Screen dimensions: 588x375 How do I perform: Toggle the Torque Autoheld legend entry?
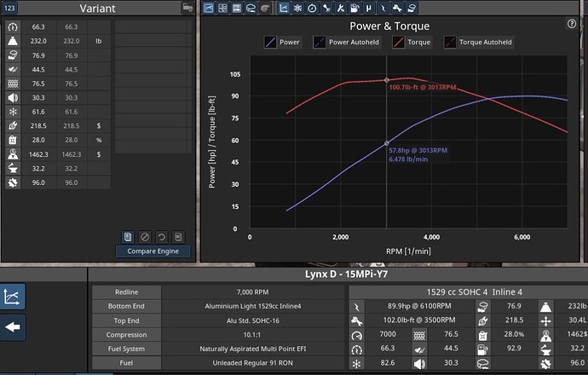(x=479, y=42)
